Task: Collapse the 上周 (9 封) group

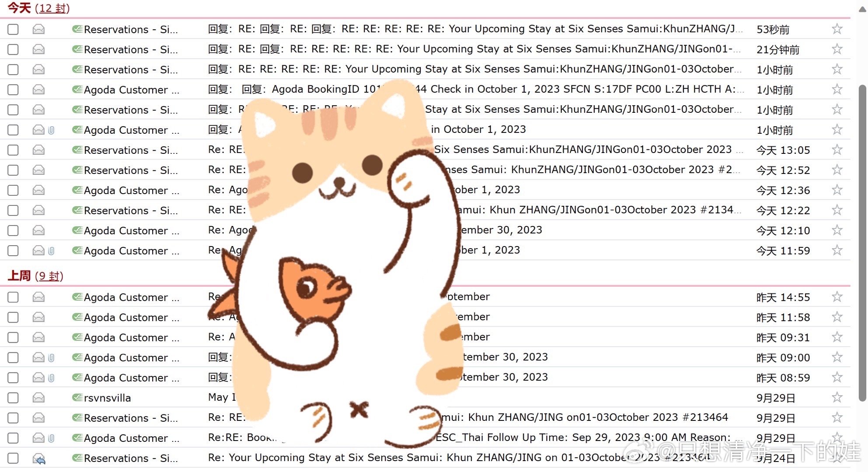Action: pyautogui.click(x=35, y=276)
